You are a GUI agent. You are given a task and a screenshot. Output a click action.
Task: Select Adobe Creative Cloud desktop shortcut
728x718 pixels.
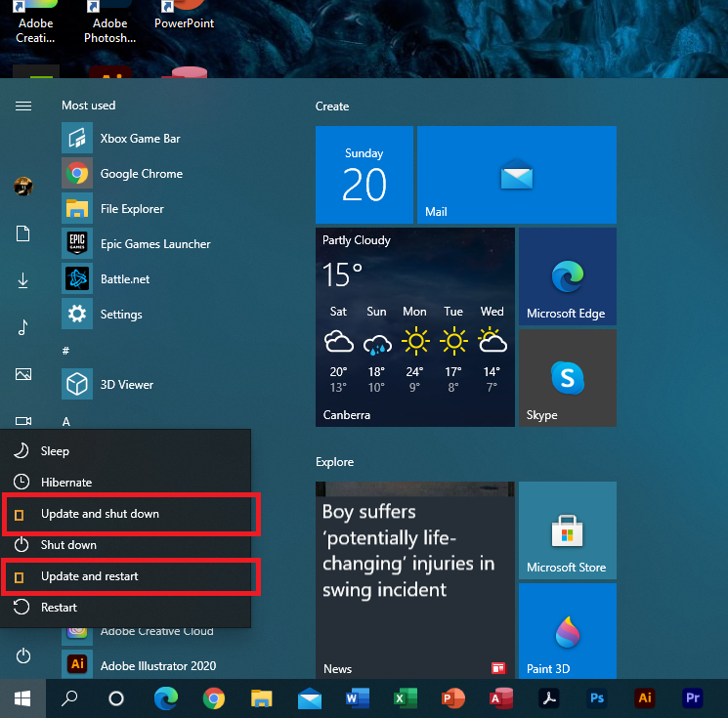click(35, 22)
